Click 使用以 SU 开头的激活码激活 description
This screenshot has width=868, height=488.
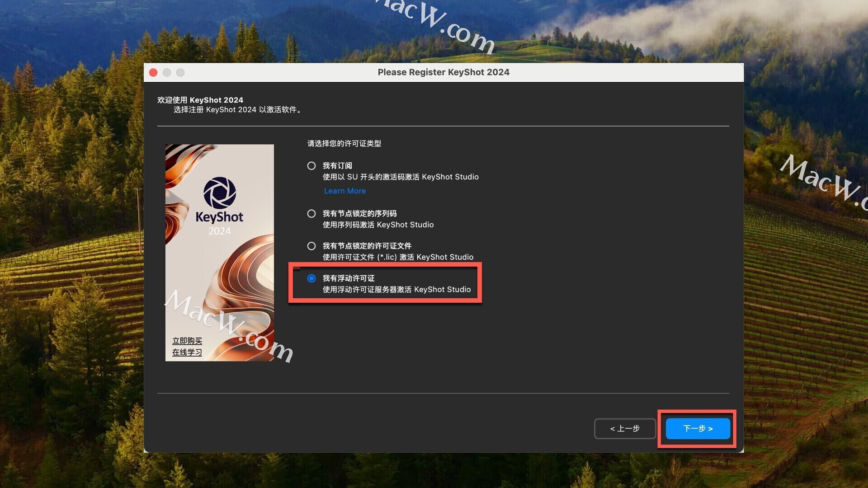click(x=401, y=177)
